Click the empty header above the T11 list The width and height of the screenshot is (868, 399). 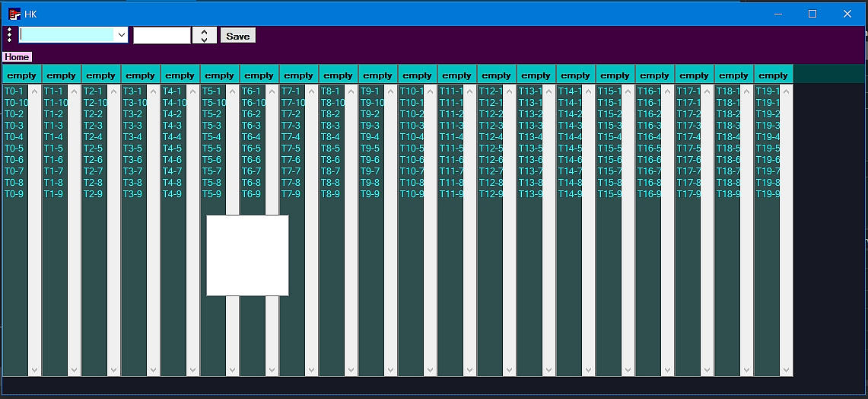[457, 75]
